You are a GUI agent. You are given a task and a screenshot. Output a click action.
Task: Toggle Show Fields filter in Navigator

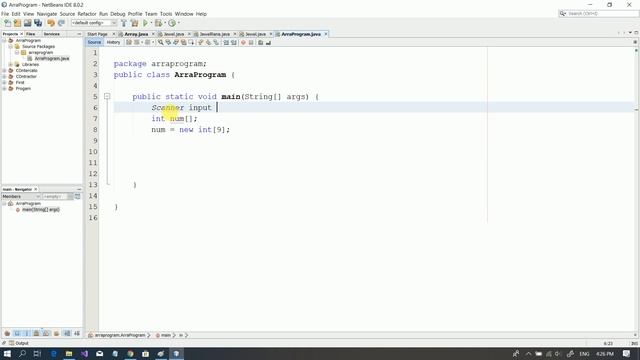(17, 333)
